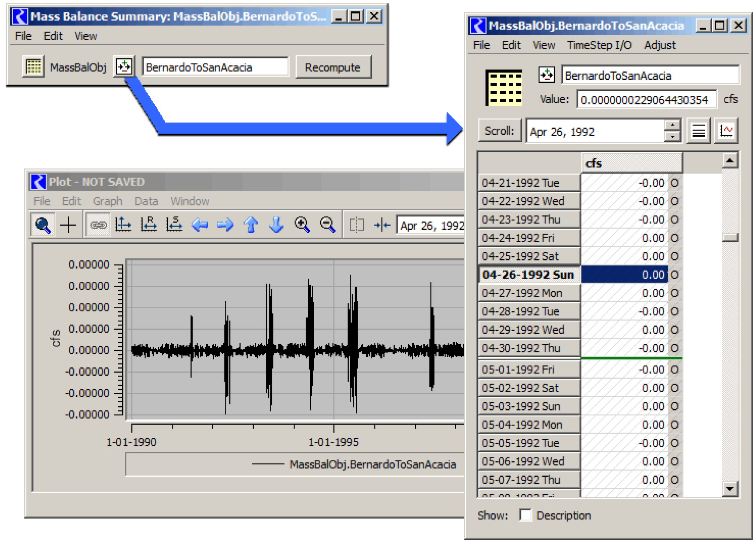Click the list view lines icon
756x550 pixels.
pos(698,131)
